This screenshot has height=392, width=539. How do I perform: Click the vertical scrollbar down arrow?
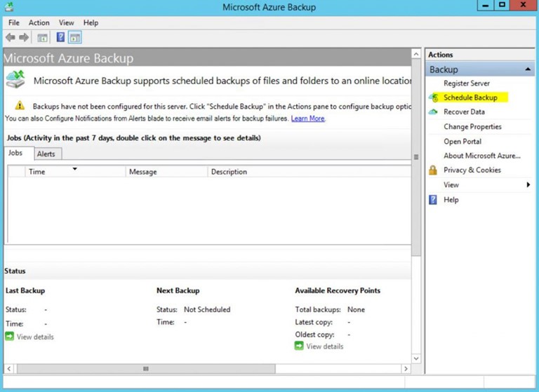[416, 358]
